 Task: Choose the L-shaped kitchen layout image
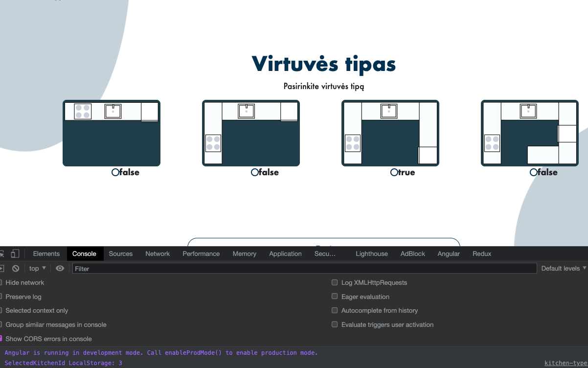251,133
